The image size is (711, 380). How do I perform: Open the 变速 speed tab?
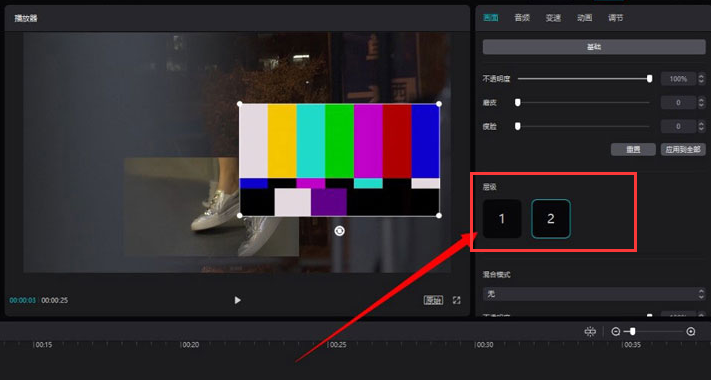(x=553, y=18)
